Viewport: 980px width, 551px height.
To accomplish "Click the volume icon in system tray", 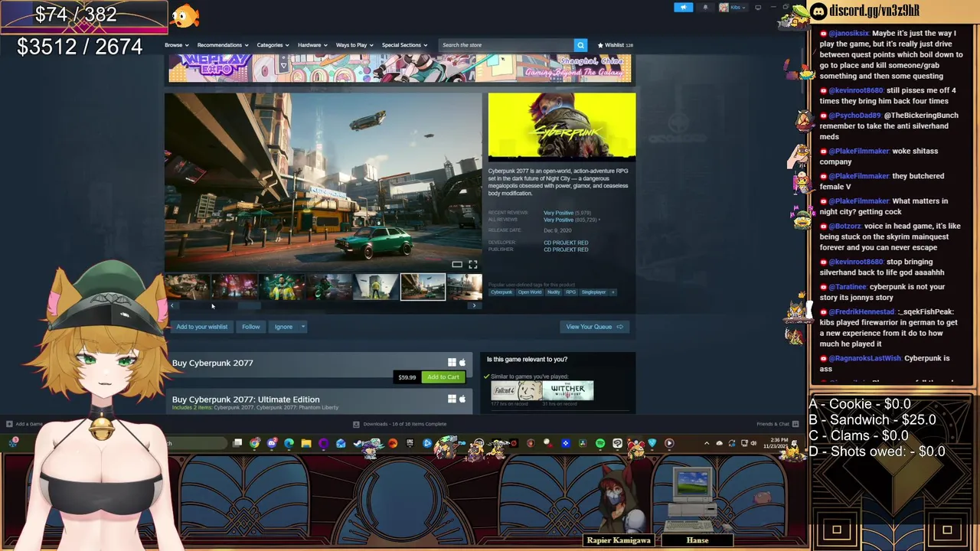I will click(x=753, y=443).
